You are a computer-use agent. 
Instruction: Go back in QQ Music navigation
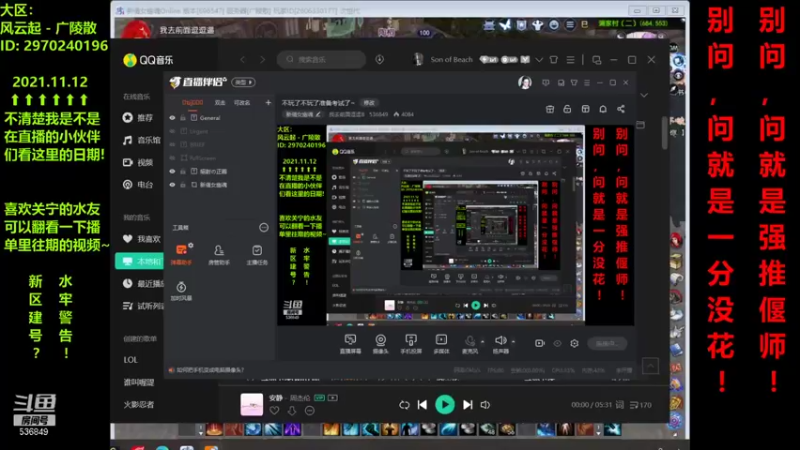pos(242,60)
